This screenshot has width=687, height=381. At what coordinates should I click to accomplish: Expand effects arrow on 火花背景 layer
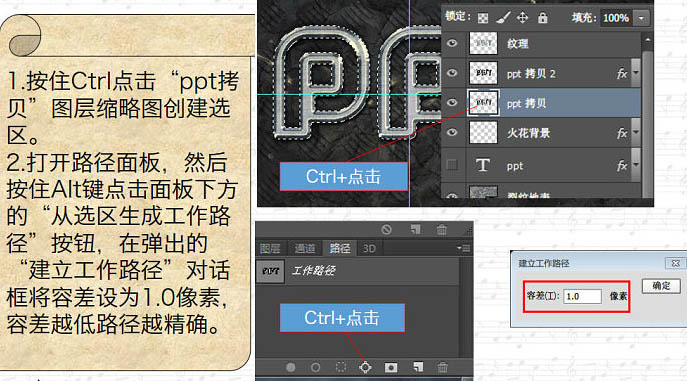pyautogui.click(x=636, y=132)
